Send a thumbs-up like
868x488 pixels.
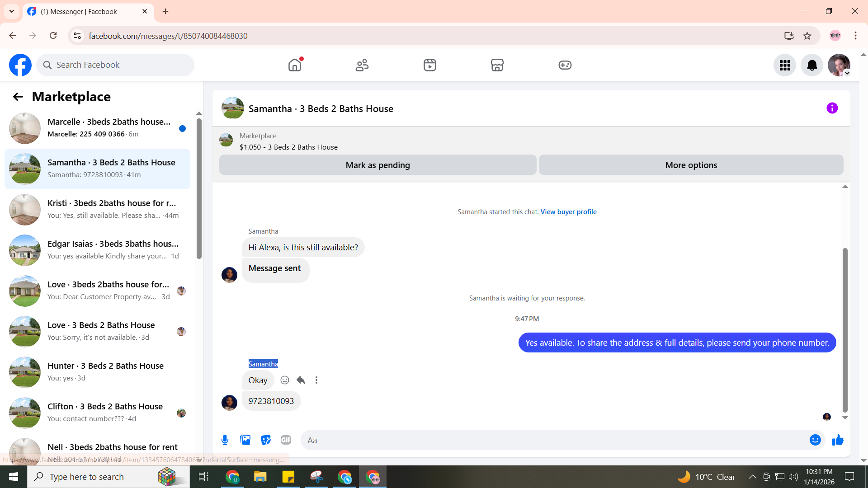tap(838, 440)
